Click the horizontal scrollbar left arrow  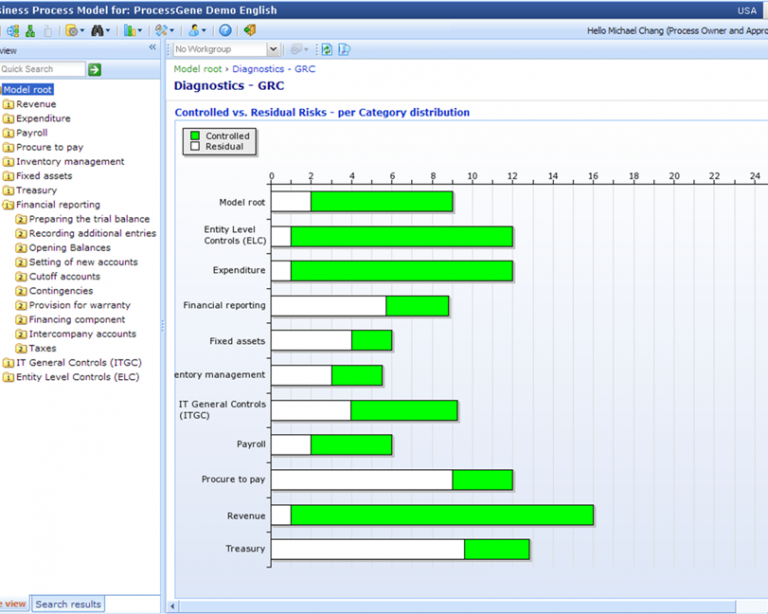pos(173,605)
